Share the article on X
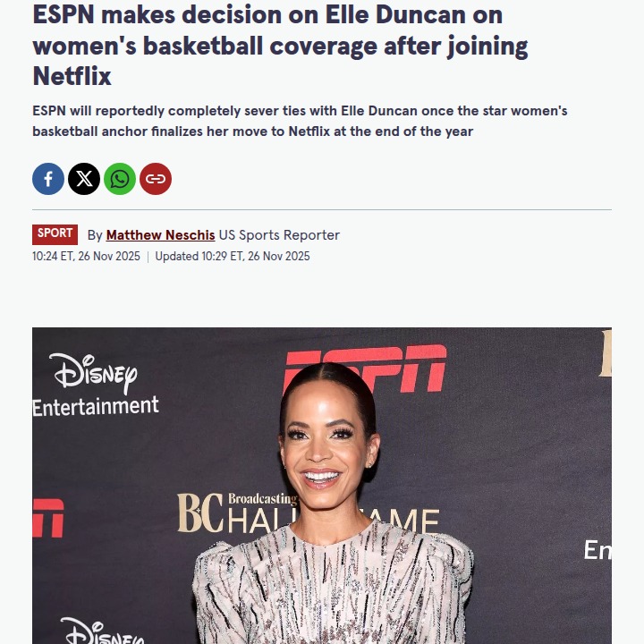This screenshot has width=644, height=644. (84, 179)
